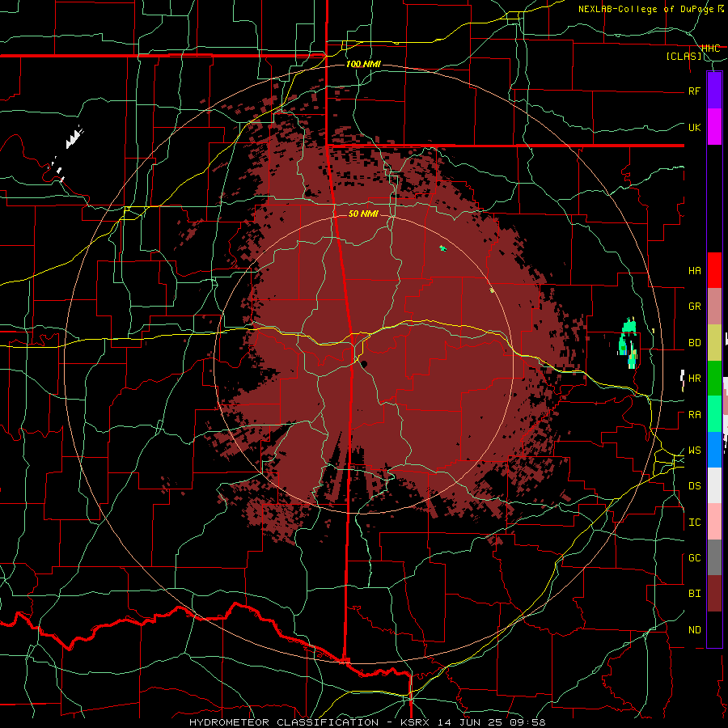Viewport: 728px width, 728px height.
Task: Click the '14 JUN 25 09:58' timestamp
Action: point(492,722)
